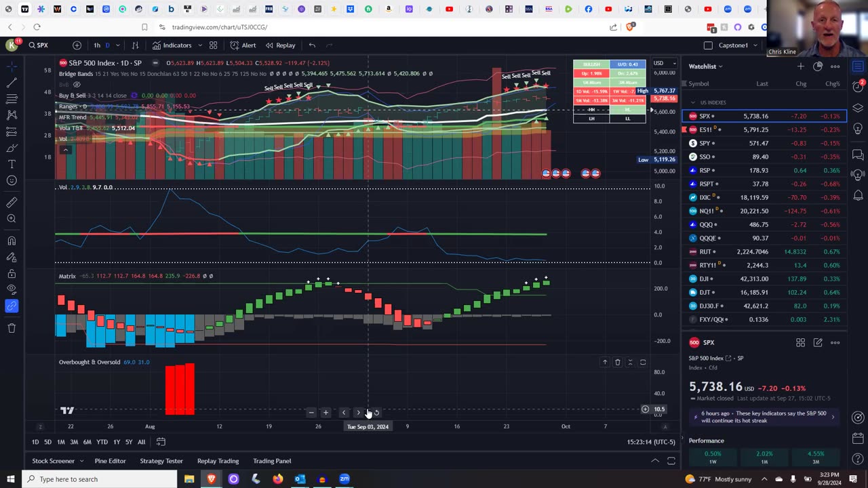Open the Replay Trading tab

(218, 461)
